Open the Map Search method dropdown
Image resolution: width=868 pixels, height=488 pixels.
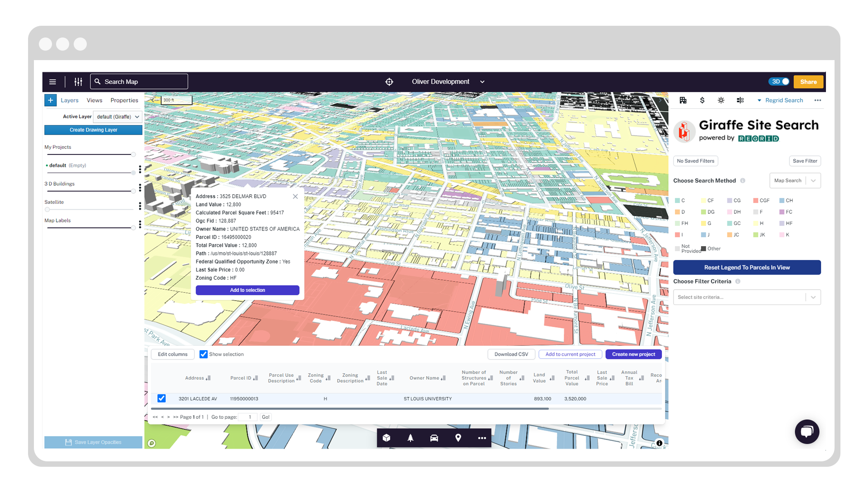[x=795, y=181]
